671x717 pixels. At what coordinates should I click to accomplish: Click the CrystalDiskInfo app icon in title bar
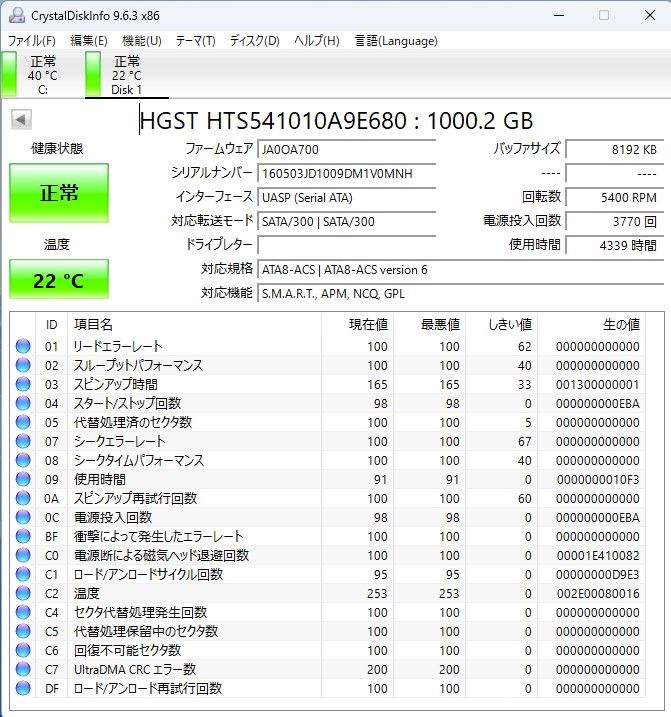(17, 16)
